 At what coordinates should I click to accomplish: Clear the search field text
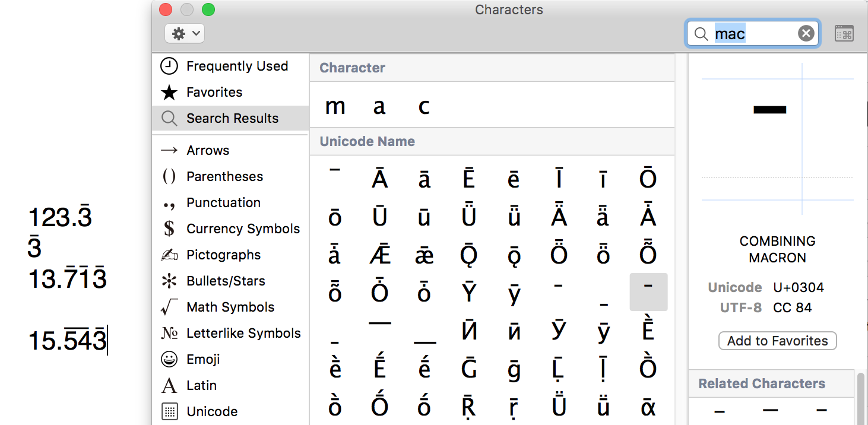pyautogui.click(x=806, y=34)
